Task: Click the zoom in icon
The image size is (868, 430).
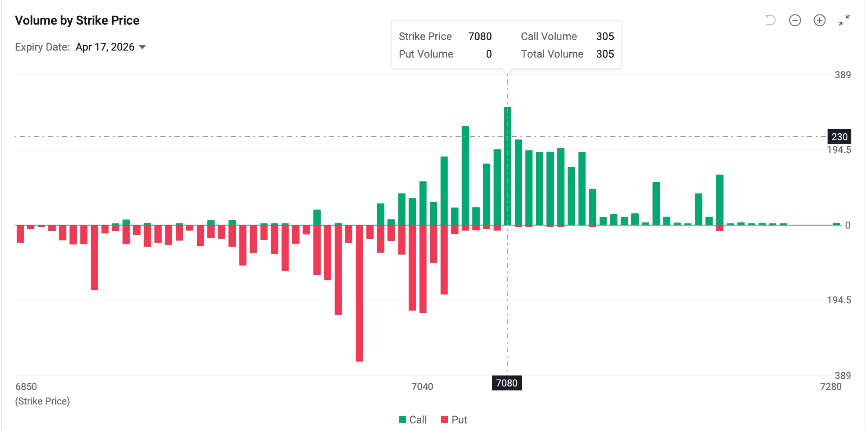Action: (x=820, y=20)
